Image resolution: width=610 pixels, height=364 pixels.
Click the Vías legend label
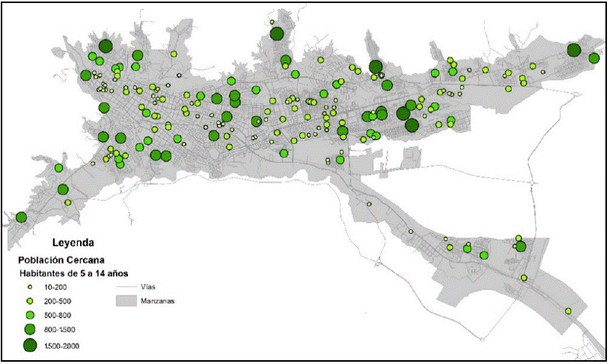pyautogui.click(x=149, y=288)
